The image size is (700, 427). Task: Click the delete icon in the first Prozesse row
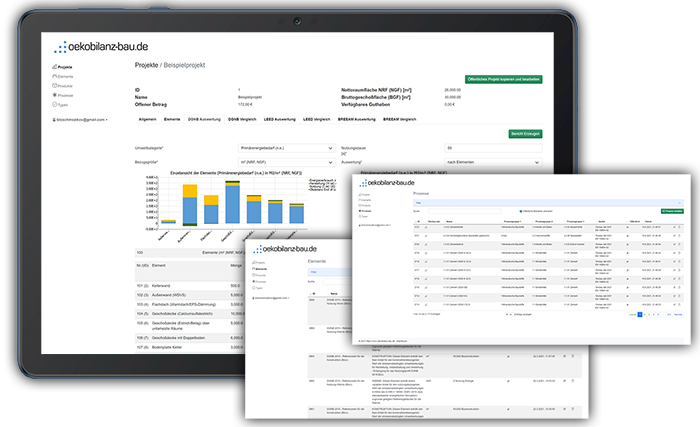click(x=679, y=227)
